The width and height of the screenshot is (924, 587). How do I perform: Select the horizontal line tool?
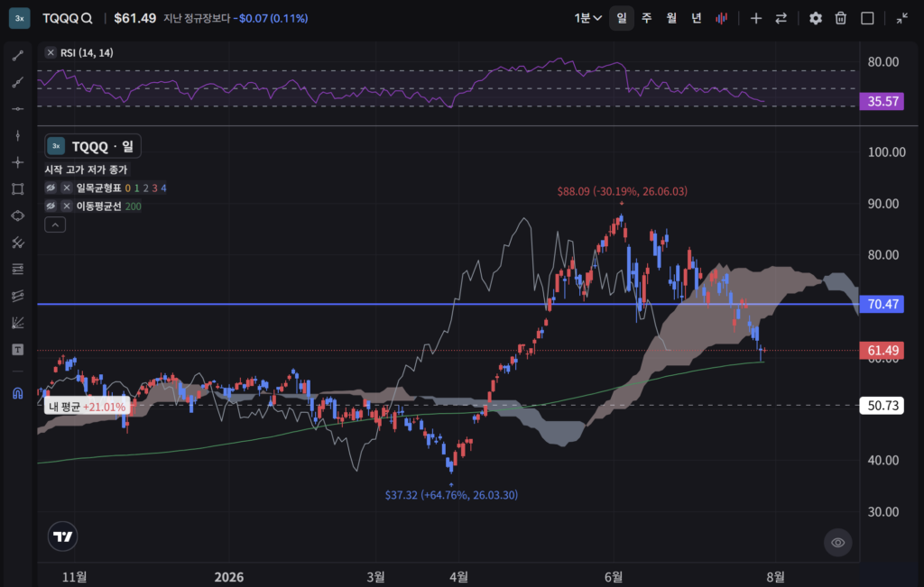[18, 109]
